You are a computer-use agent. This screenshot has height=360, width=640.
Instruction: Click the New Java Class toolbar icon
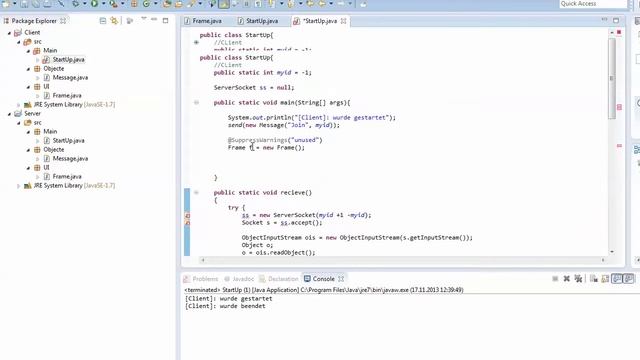146,4
